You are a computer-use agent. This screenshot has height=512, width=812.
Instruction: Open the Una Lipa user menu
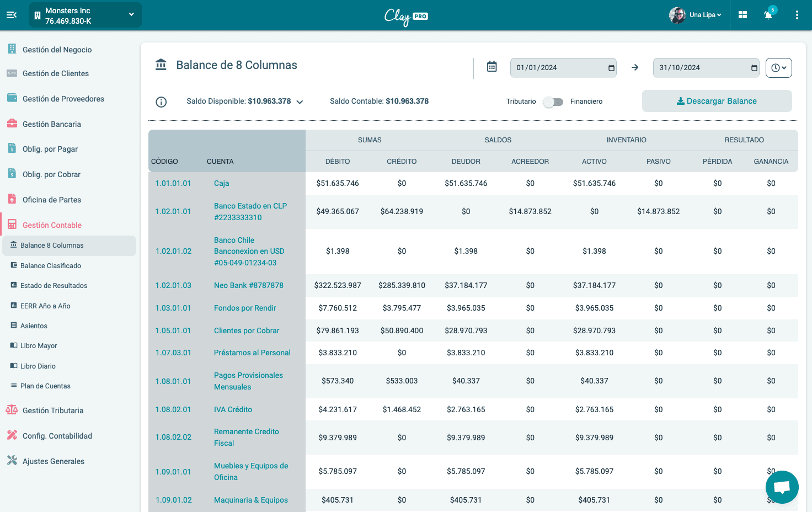(x=696, y=15)
